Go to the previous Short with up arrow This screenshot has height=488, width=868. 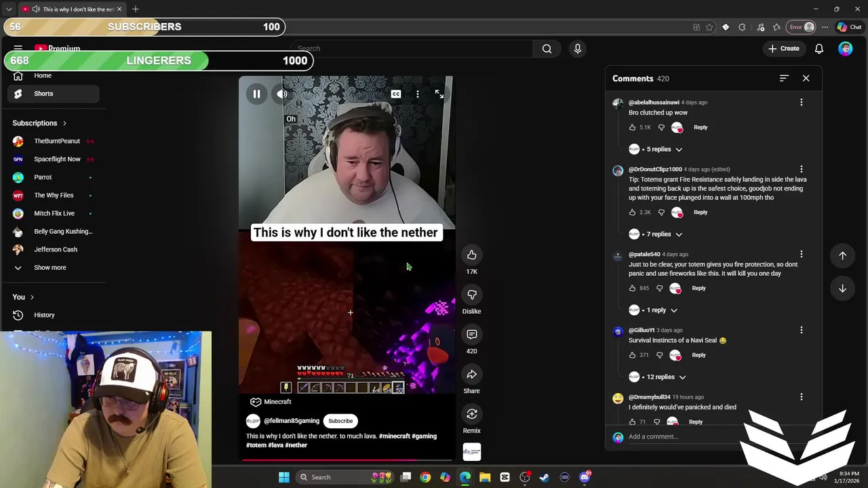click(x=842, y=256)
